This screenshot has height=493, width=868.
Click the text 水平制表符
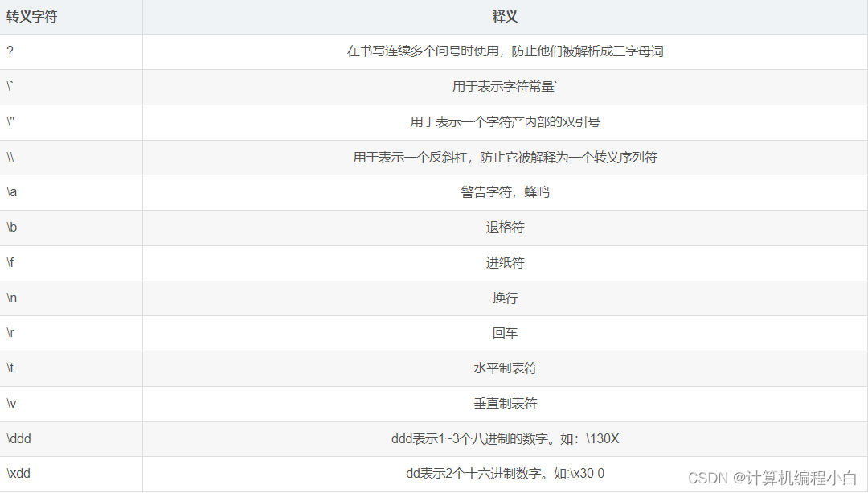pyautogui.click(x=505, y=368)
